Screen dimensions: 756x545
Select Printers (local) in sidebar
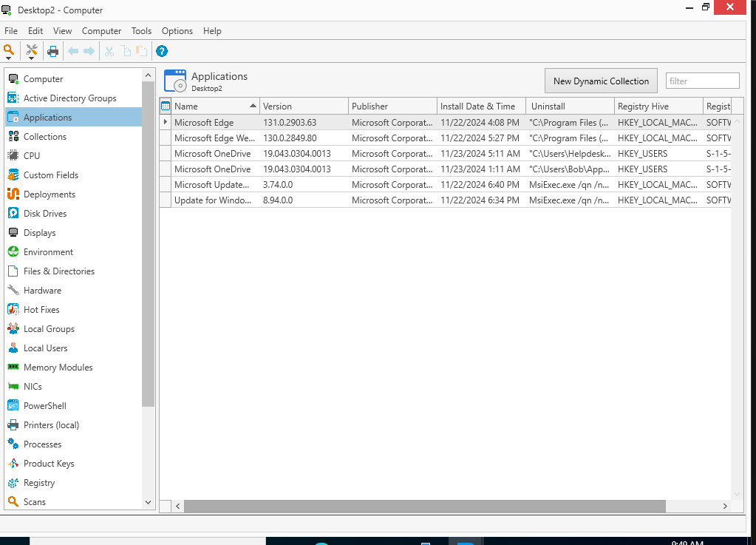pos(74,425)
